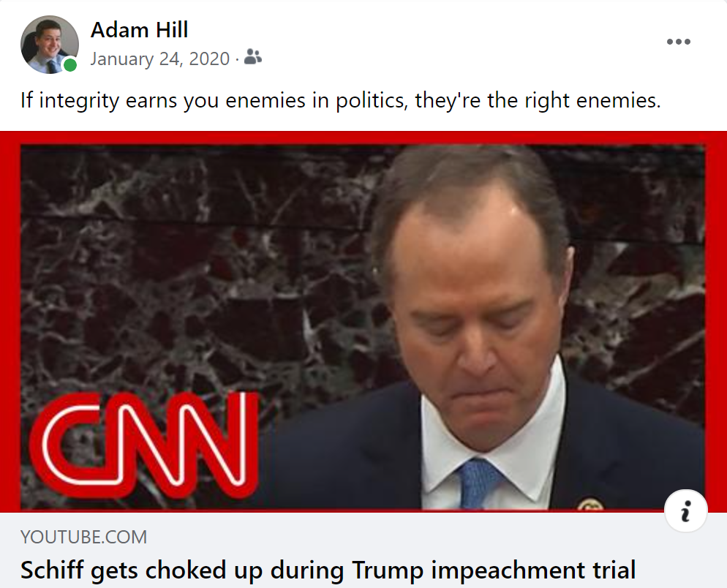This screenshot has width=727, height=588.
Task: Click the green active status dot
Action: [x=70, y=65]
